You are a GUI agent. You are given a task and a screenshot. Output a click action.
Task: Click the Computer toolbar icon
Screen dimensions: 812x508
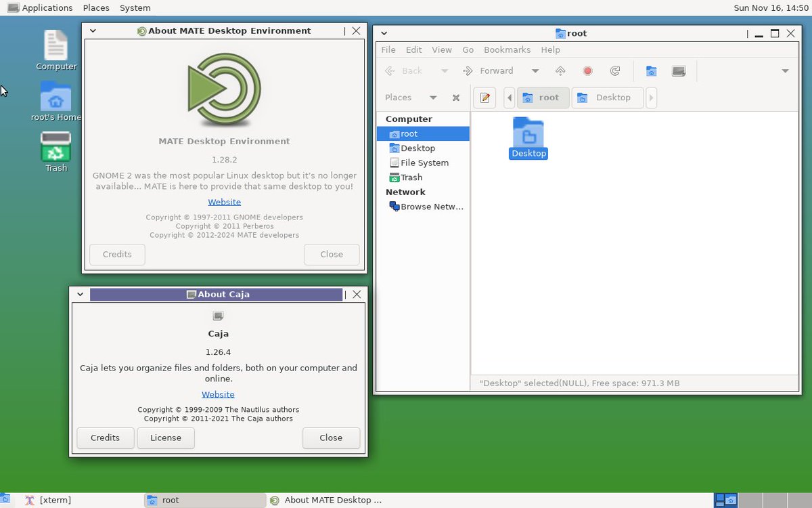click(679, 70)
